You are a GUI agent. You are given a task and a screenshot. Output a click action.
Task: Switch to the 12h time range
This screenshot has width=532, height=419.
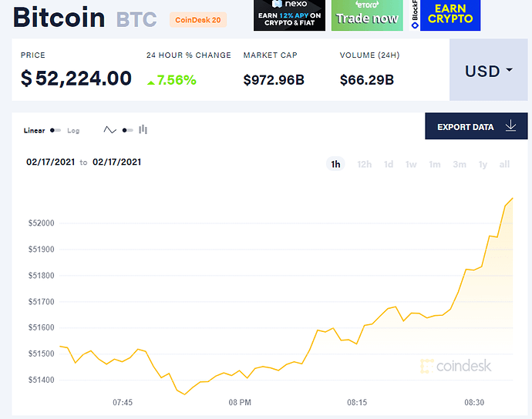(x=365, y=164)
